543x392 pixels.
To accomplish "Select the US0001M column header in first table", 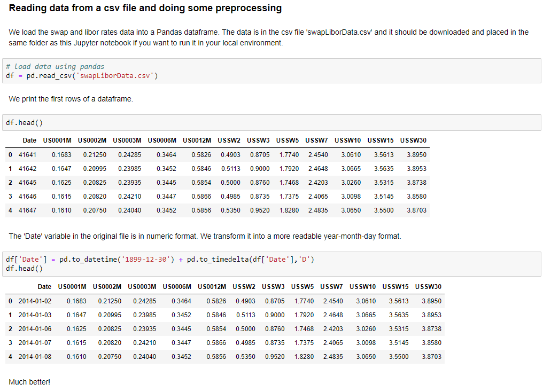I will (57, 140).
